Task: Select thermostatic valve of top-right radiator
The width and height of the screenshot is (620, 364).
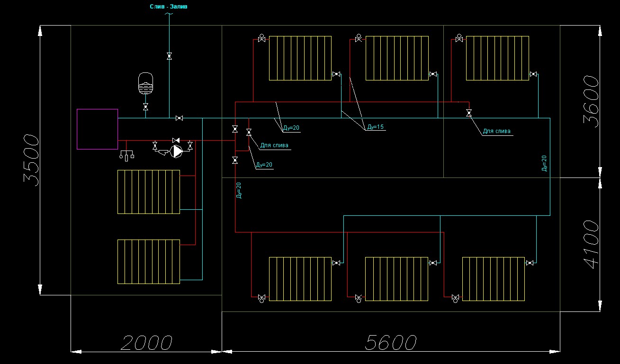Action: pos(459,39)
